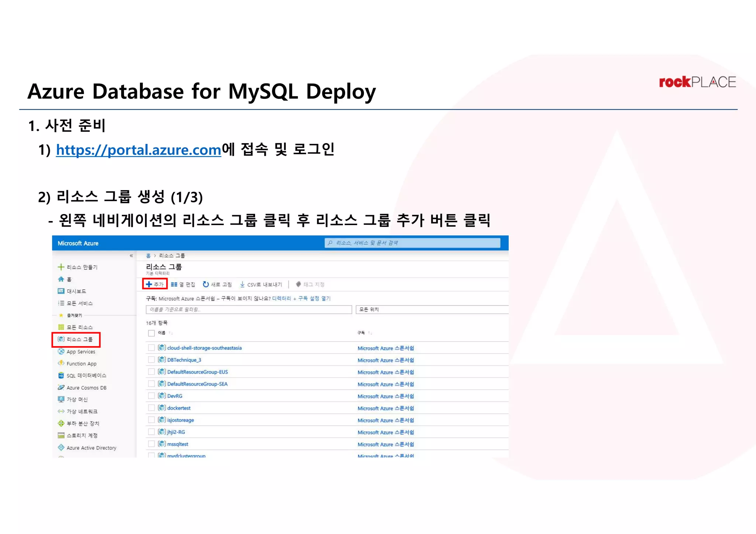Open the Azure Active Directory icon
756x534 pixels.
click(x=61, y=447)
